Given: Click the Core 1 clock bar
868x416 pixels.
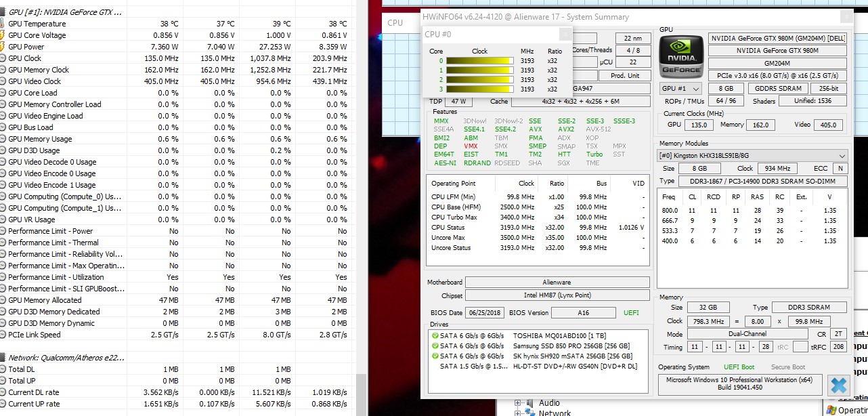Looking at the screenshot, I should click(479, 70).
